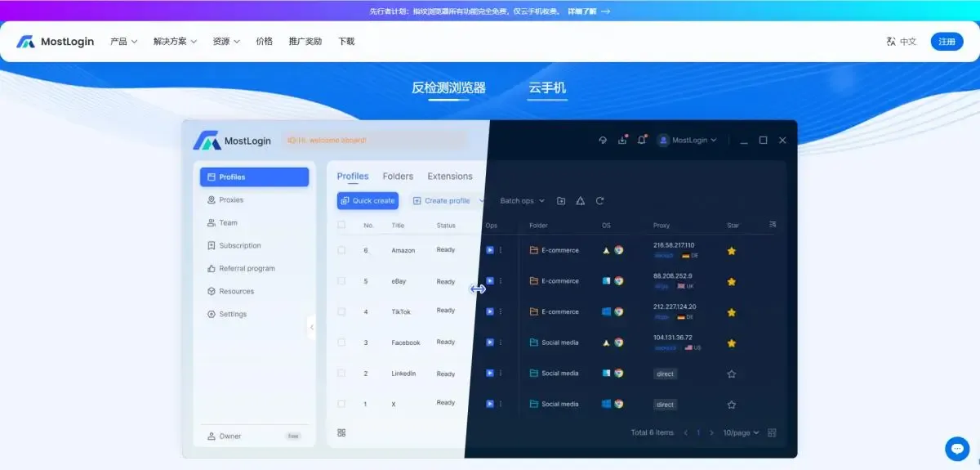This screenshot has height=470, width=980.
Task: Star the X profile
Action: (732, 405)
